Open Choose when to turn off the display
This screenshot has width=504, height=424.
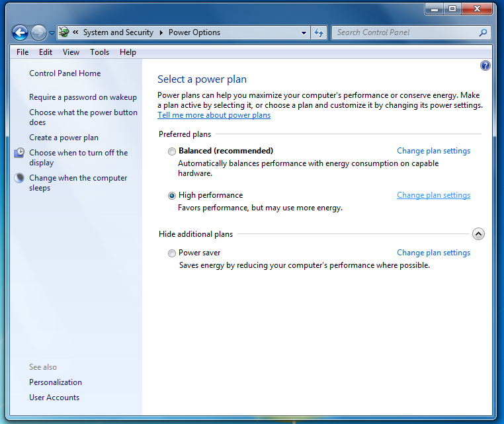point(79,157)
